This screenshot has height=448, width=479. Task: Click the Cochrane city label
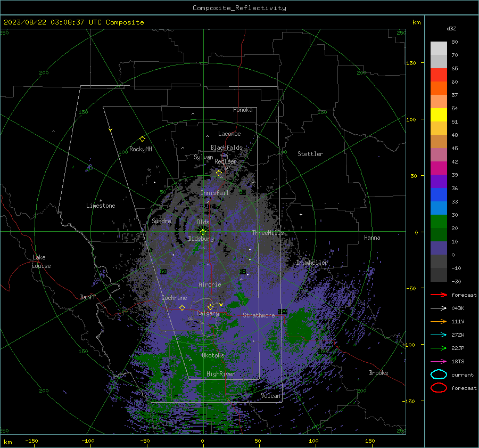(x=174, y=298)
